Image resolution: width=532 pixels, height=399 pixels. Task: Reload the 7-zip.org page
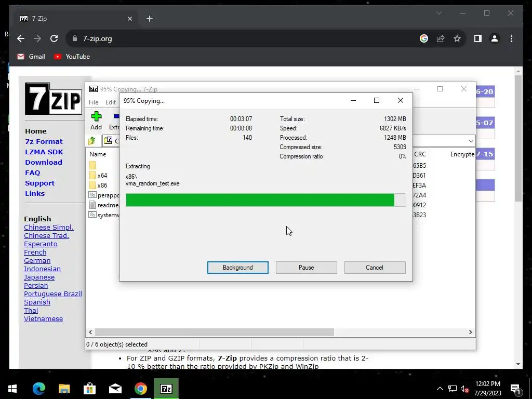pos(54,38)
